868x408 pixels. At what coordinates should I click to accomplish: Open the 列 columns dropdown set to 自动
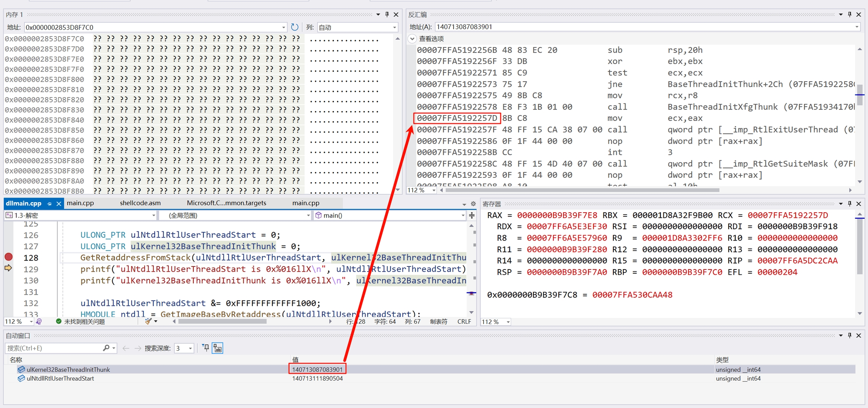(x=394, y=27)
